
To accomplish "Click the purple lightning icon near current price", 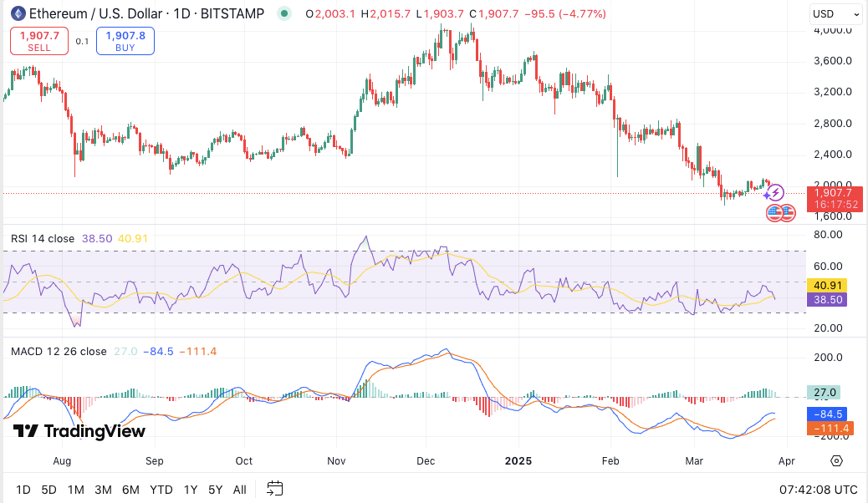I will pyautogui.click(x=775, y=192).
